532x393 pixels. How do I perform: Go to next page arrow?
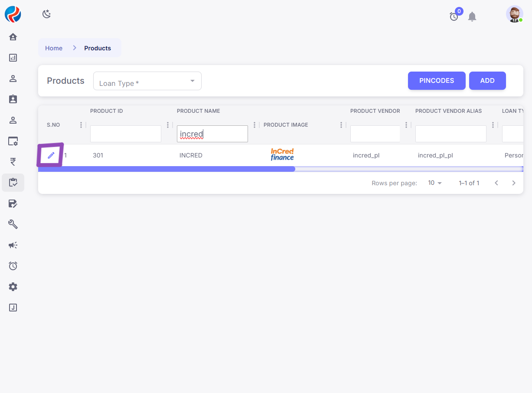click(x=514, y=183)
